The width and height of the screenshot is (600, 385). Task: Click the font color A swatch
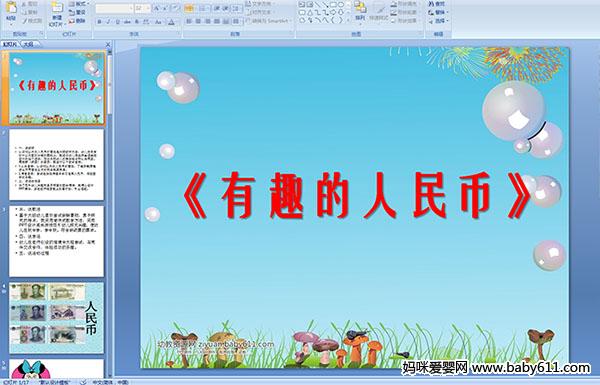point(171,22)
